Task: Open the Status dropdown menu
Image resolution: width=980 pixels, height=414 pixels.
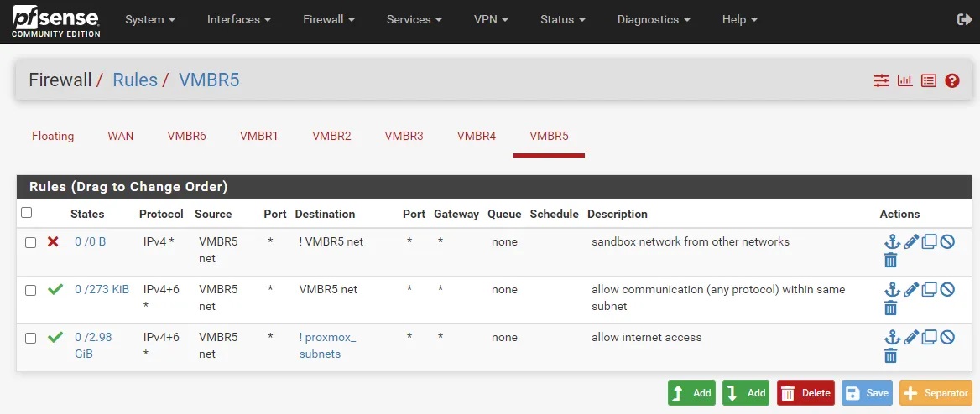Action: click(562, 20)
